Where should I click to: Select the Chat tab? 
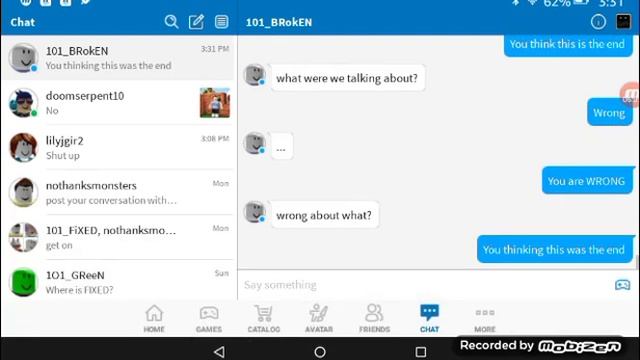(429, 319)
